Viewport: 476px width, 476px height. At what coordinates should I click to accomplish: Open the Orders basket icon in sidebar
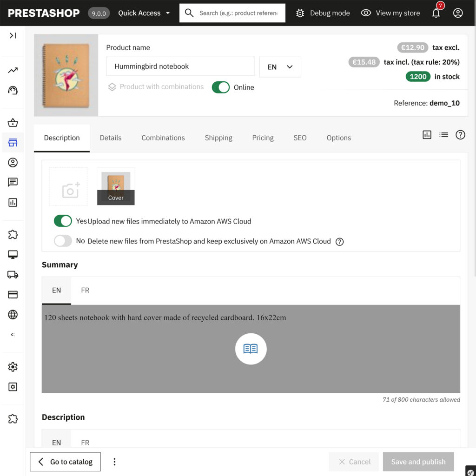point(13,123)
